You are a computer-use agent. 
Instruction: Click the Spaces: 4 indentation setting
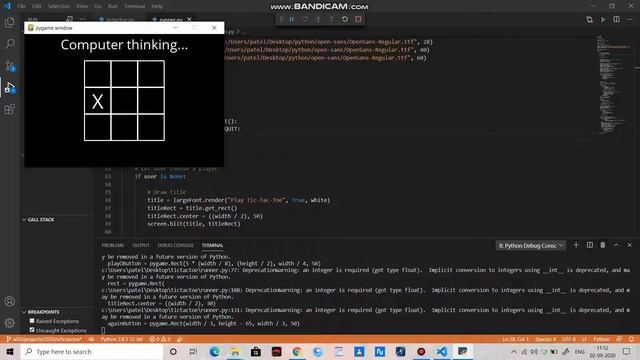click(x=545, y=339)
